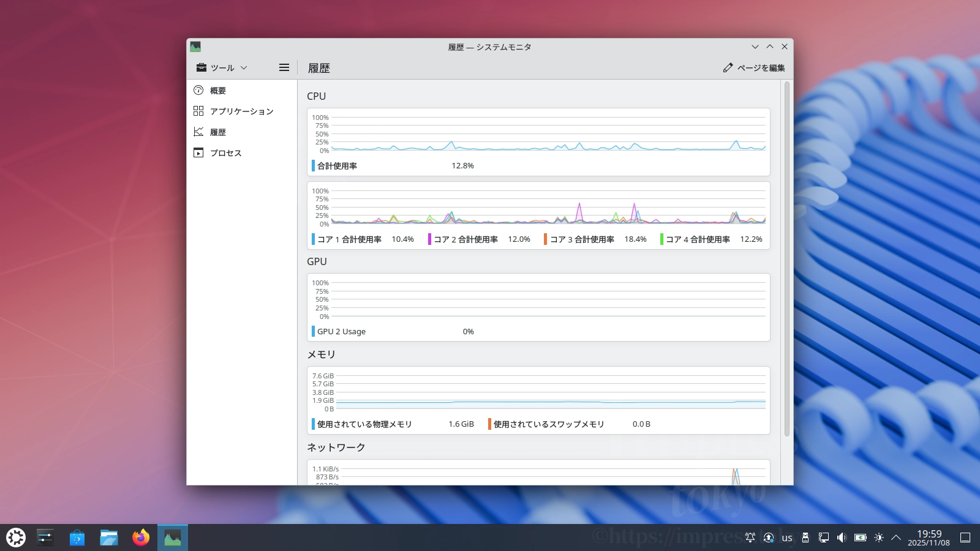Click the 概要 gauge icon
The image size is (980, 551).
tap(198, 90)
